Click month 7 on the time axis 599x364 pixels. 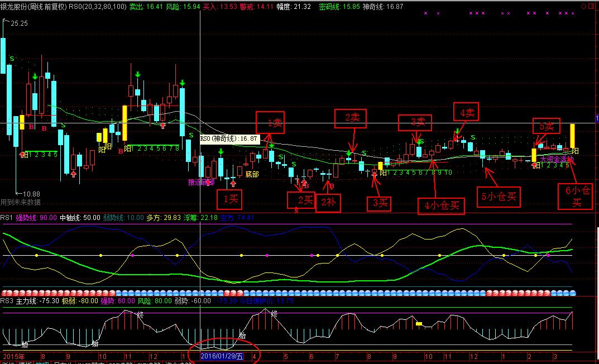tap(337, 357)
